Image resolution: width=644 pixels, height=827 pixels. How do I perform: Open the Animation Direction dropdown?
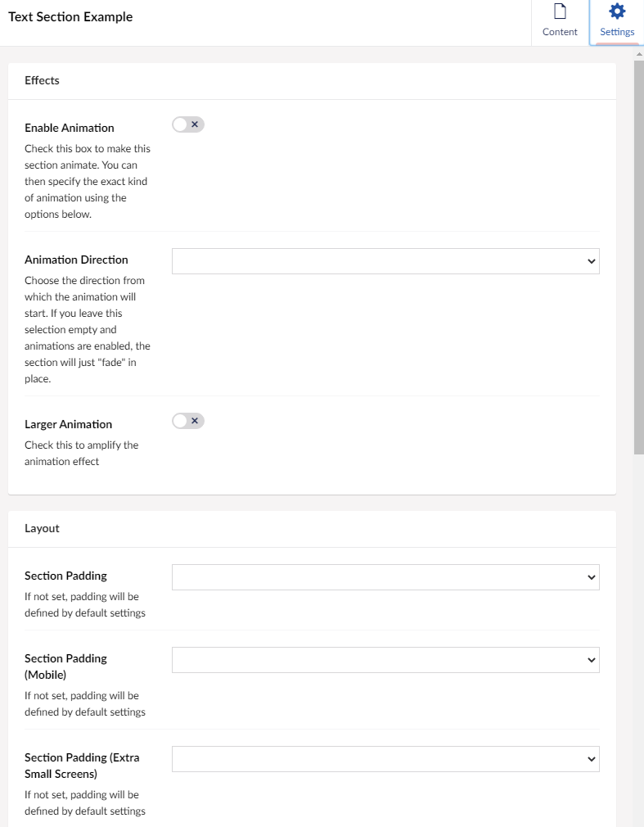click(x=385, y=261)
